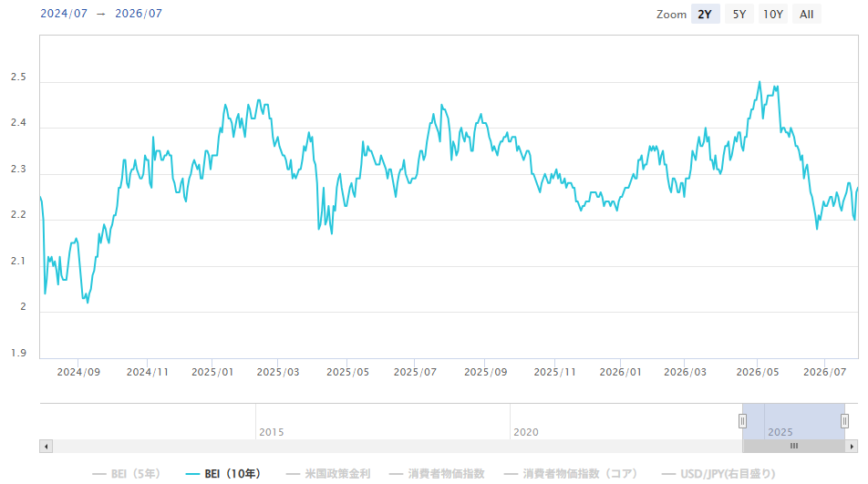Switch zoom to 5Y range
The image size is (868, 484).
tap(739, 15)
